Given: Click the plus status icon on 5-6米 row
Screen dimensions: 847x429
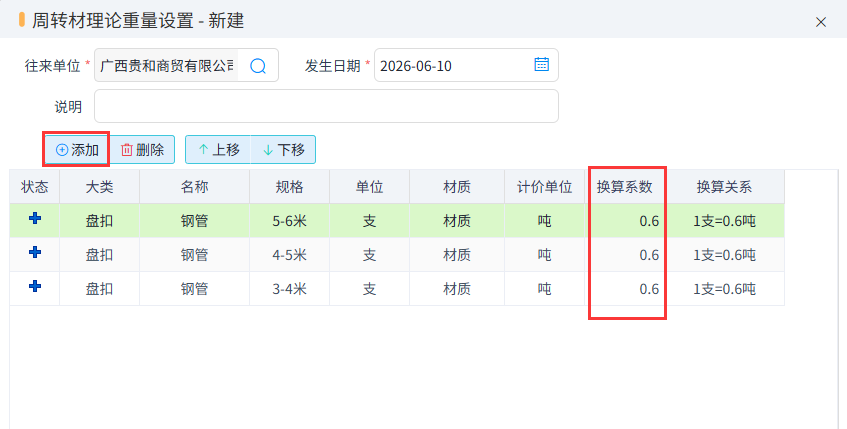Looking at the screenshot, I should (35, 218).
